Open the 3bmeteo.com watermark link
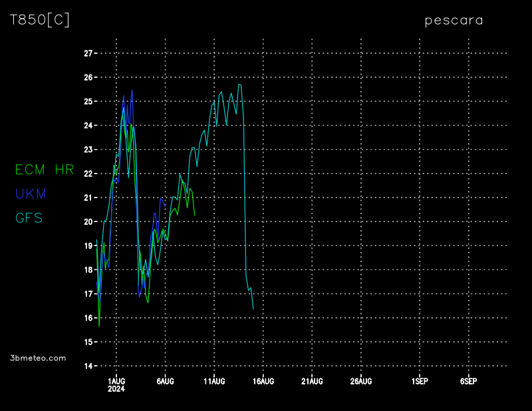 (x=38, y=358)
